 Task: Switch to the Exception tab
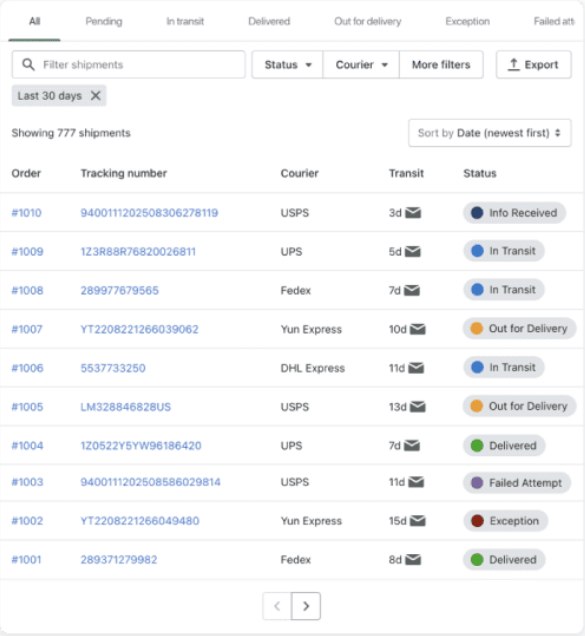pyautogui.click(x=467, y=21)
